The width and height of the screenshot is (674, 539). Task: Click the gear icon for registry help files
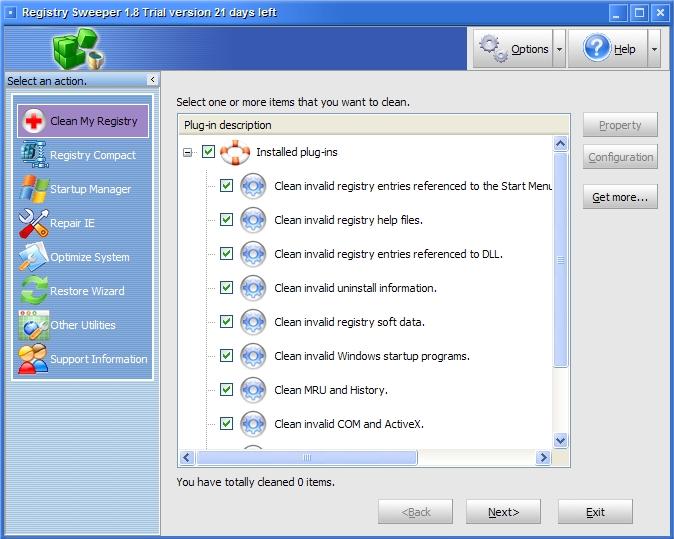[x=253, y=220]
